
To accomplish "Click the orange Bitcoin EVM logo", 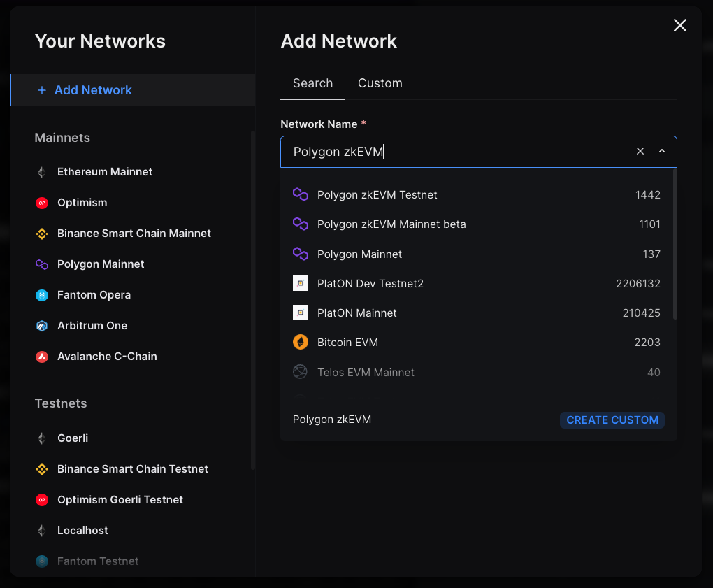I will coord(301,342).
